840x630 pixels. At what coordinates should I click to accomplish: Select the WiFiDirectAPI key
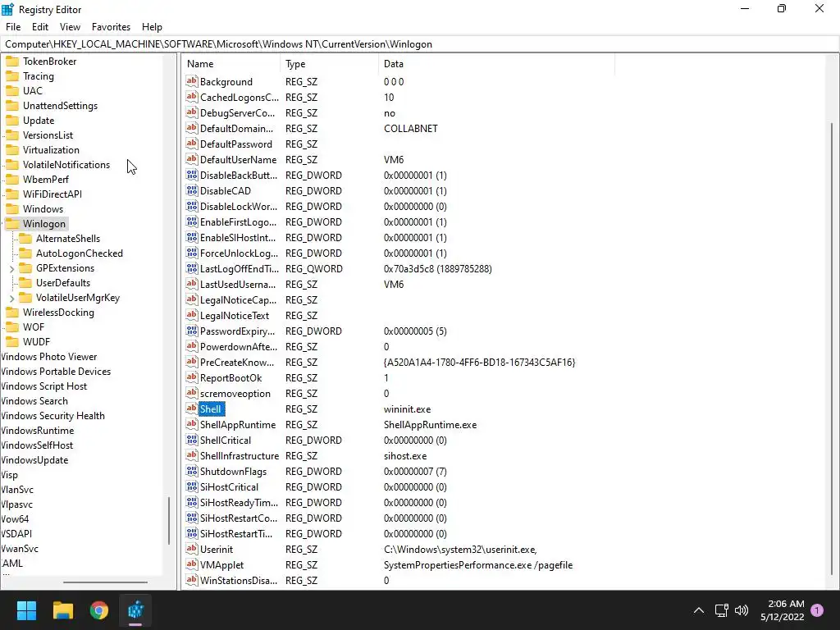click(x=52, y=194)
